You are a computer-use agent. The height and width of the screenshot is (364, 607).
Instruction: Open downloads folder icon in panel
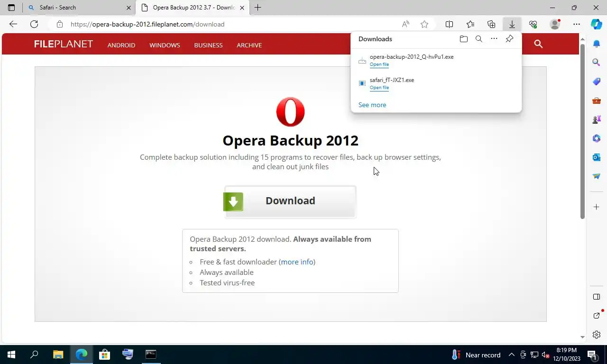(x=464, y=39)
